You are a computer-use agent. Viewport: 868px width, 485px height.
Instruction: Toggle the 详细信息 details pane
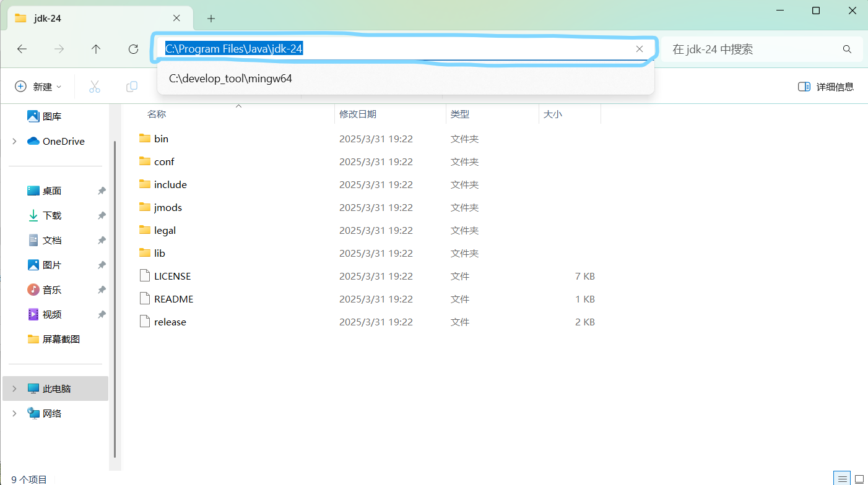tap(826, 86)
